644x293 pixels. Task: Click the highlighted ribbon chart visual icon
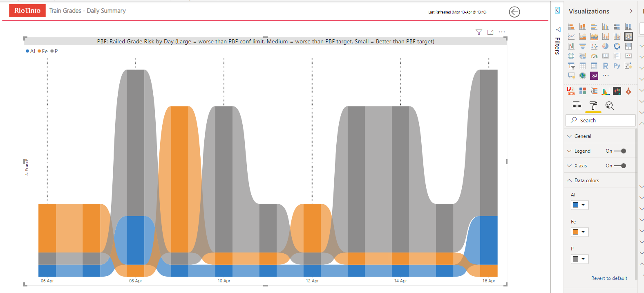pyautogui.click(x=628, y=36)
